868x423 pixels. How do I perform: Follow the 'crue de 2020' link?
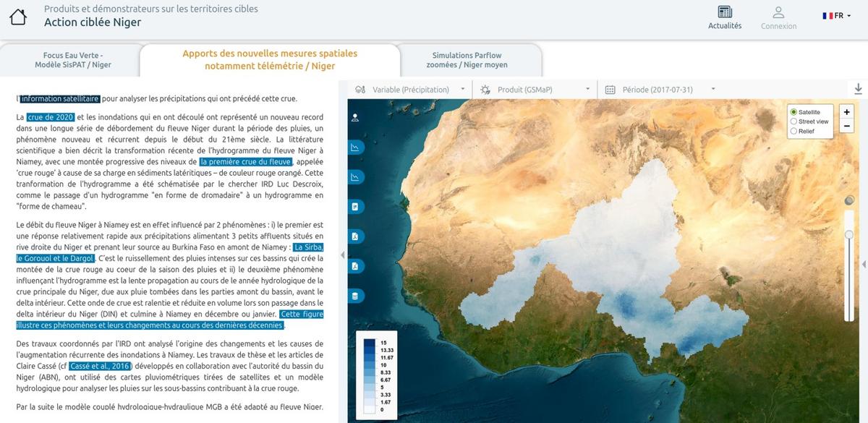coord(51,117)
